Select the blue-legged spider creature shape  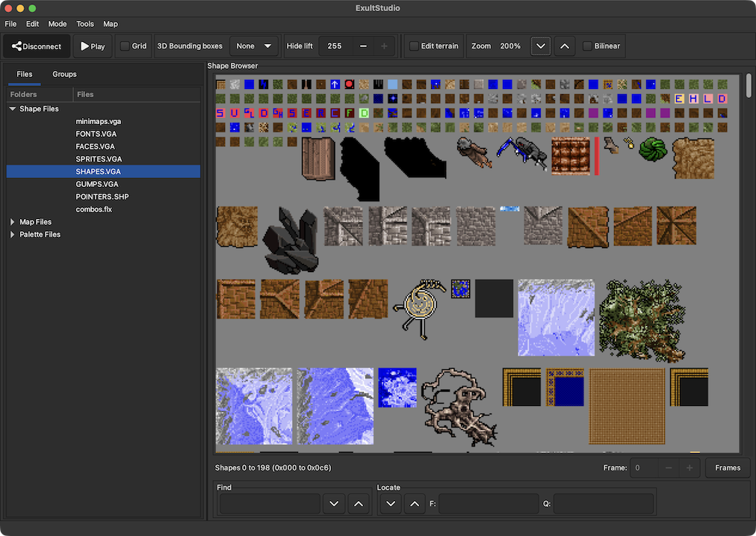click(x=522, y=153)
